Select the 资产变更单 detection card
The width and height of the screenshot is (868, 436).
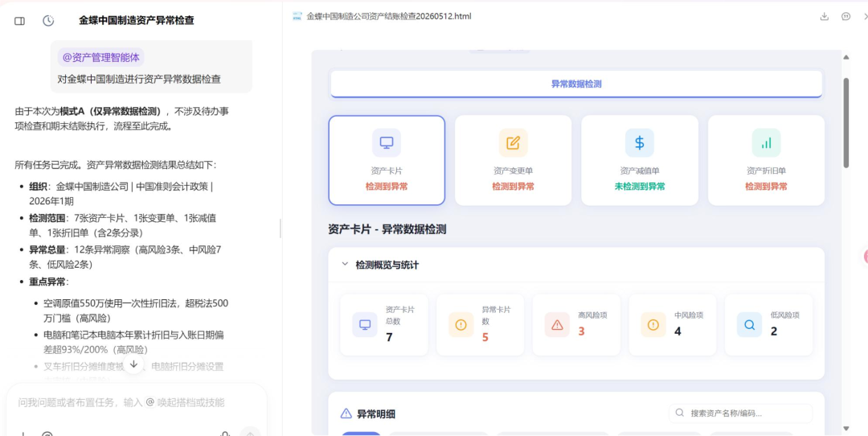[513, 160]
